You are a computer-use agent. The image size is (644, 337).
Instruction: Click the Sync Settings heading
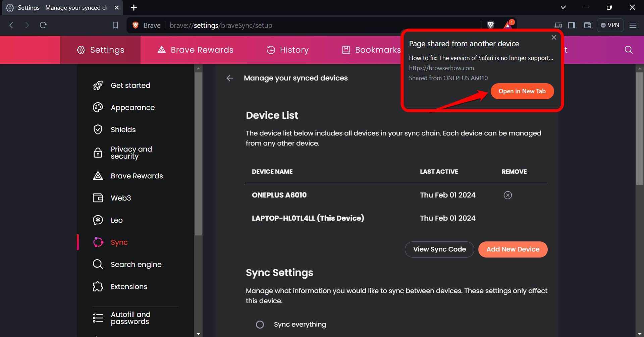(x=279, y=273)
